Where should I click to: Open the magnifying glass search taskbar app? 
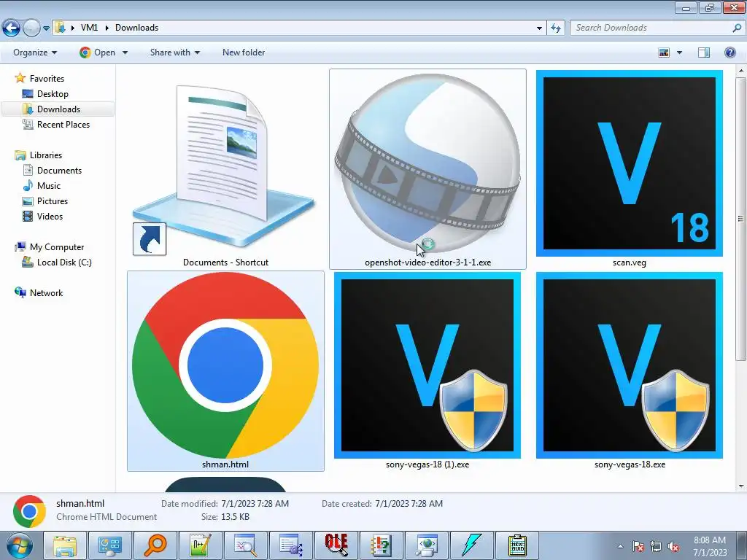click(x=155, y=545)
